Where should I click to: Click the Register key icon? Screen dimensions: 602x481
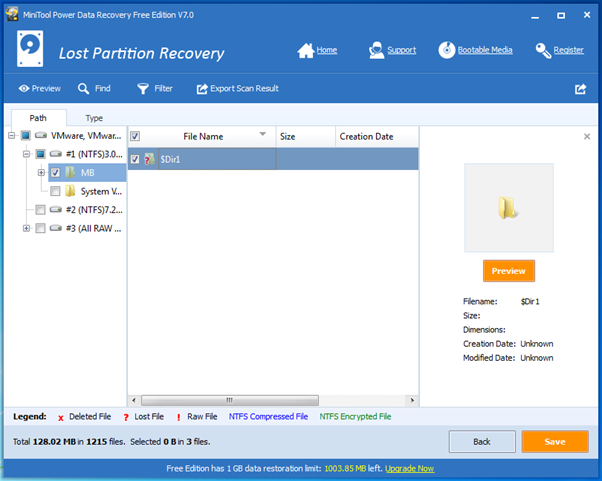pos(543,50)
